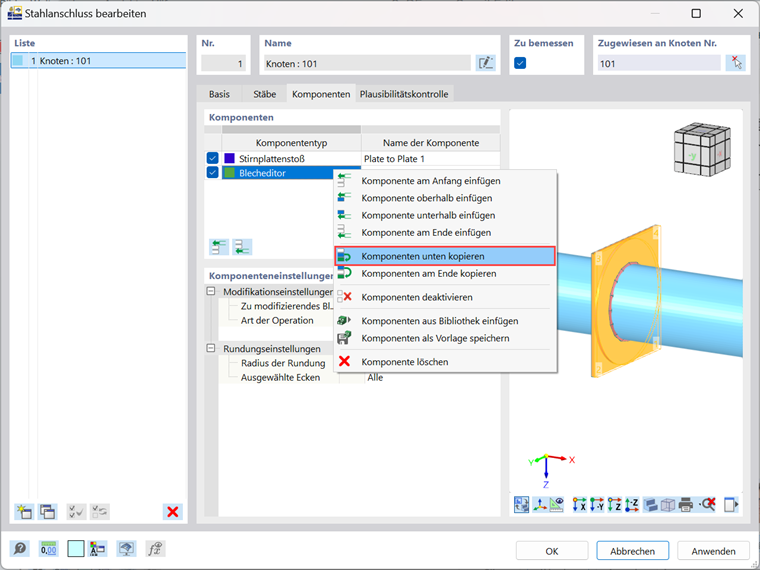The image size is (760, 570).
Task: Choose Komponente unterhalb einfügen
Action: click(x=445, y=215)
